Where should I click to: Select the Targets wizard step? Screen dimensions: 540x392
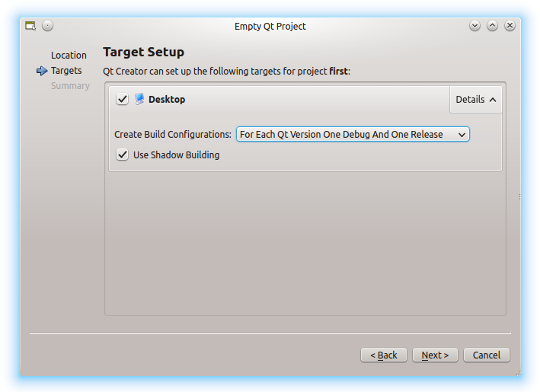tap(66, 71)
